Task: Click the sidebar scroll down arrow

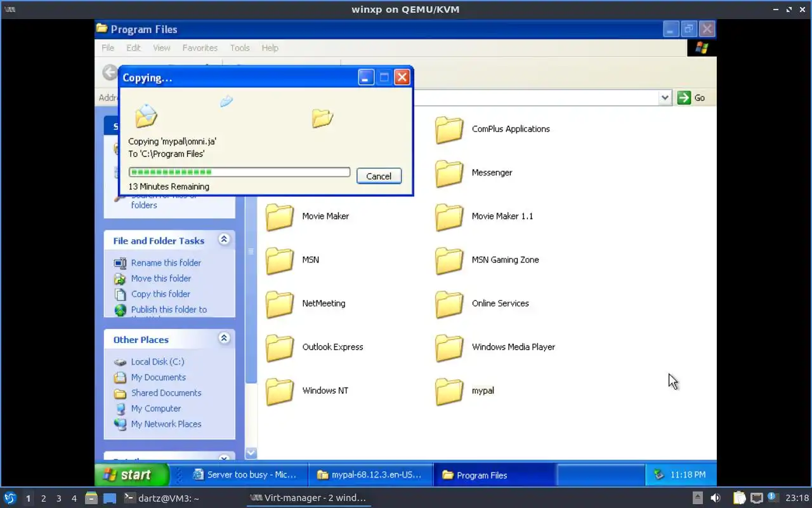Action: click(x=251, y=453)
